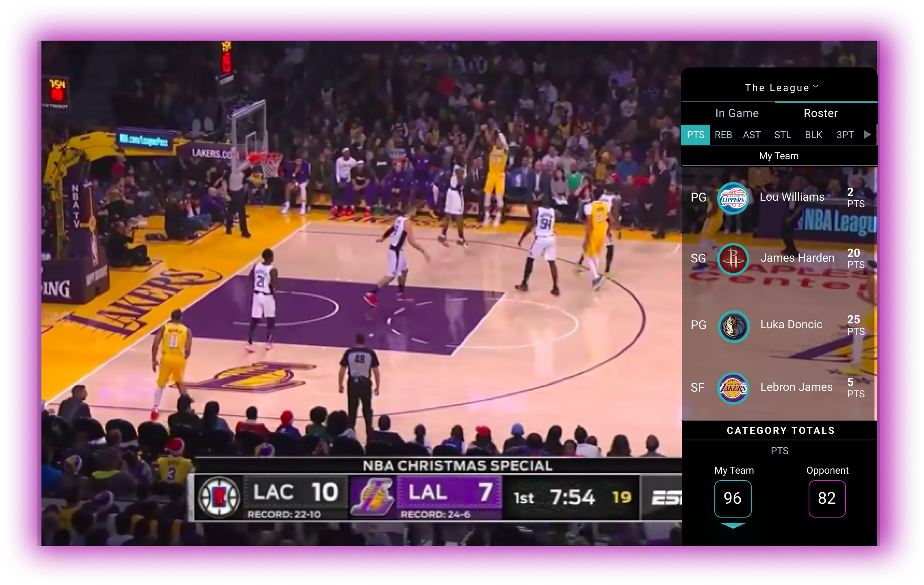Screen dimensions: 924x585
Task: Select the PTS stat category
Action: [695, 135]
